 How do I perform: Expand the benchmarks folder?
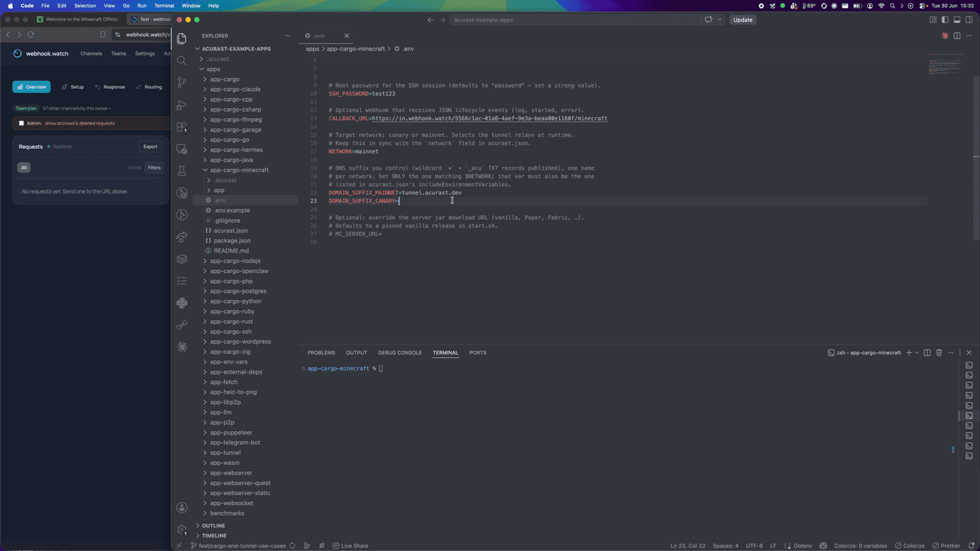coord(227,513)
